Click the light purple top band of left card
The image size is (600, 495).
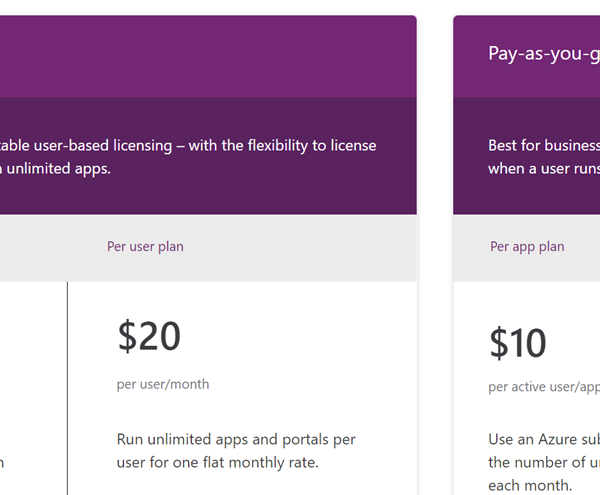click(208, 57)
